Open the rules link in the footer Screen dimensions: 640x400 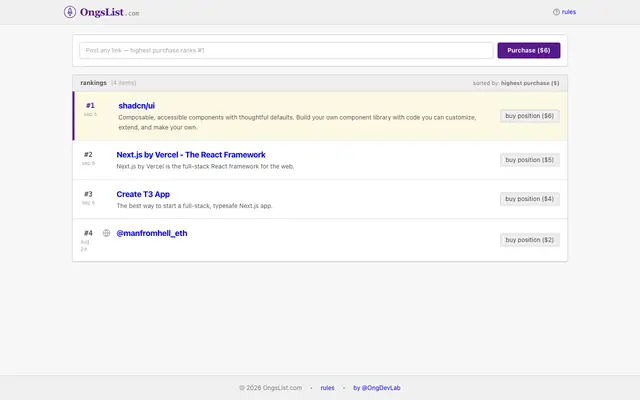click(x=327, y=388)
